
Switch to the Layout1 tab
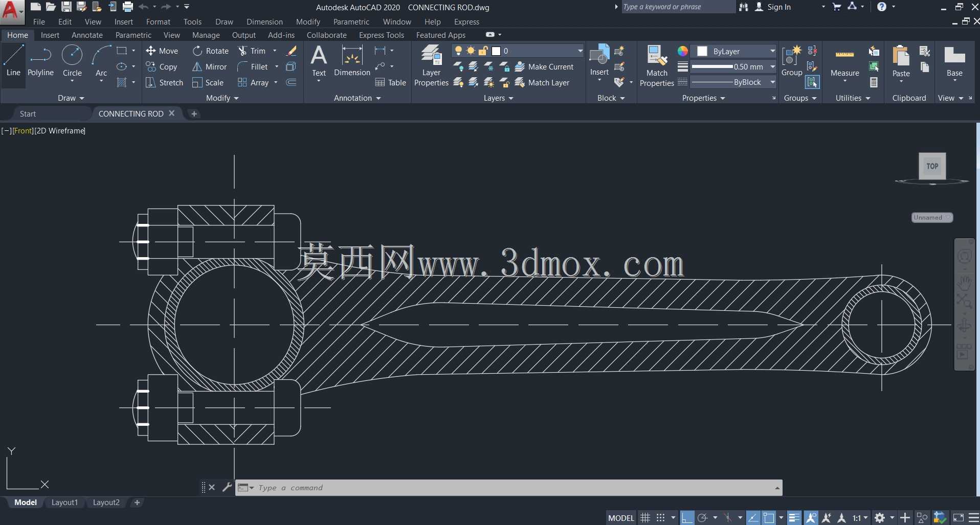pyautogui.click(x=64, y=503)
